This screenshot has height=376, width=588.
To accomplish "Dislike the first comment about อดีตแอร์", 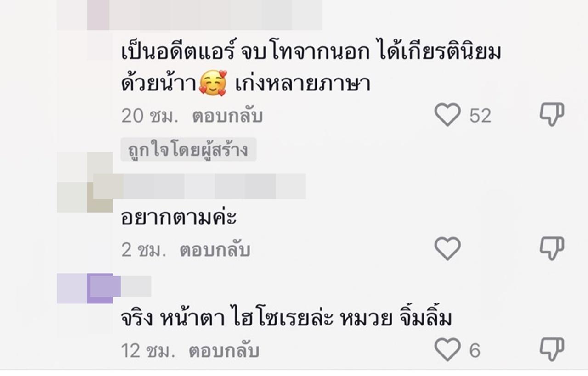I will [552, 115].
